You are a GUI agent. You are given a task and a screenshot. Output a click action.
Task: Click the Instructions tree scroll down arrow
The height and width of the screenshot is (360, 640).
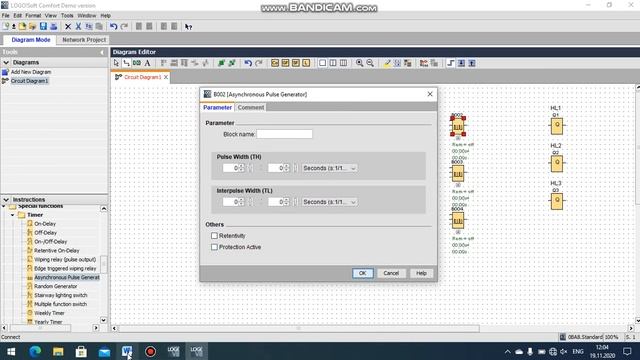click(x=104, y=320)
